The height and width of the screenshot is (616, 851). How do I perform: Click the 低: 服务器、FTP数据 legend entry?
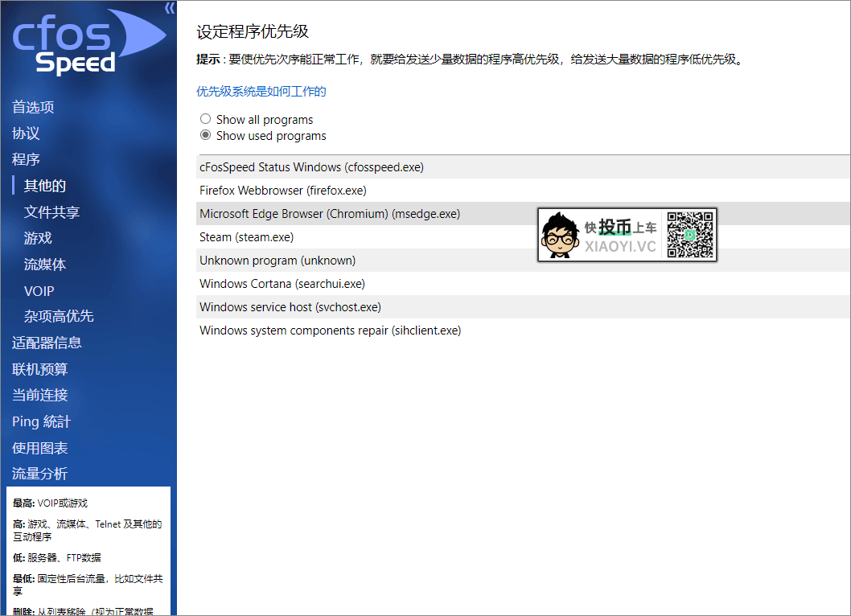click(x=57, y=557)
